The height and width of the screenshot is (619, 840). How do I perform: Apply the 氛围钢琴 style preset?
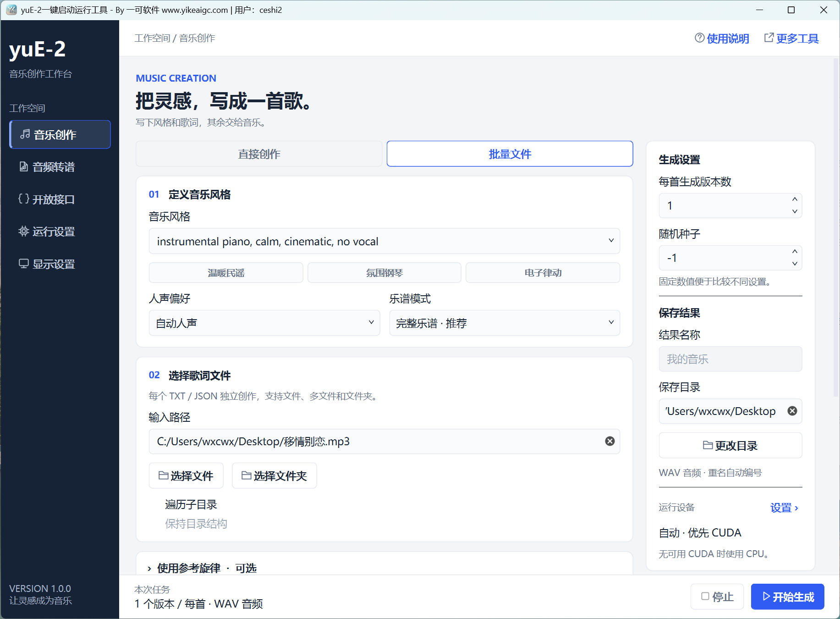[384, 273]
